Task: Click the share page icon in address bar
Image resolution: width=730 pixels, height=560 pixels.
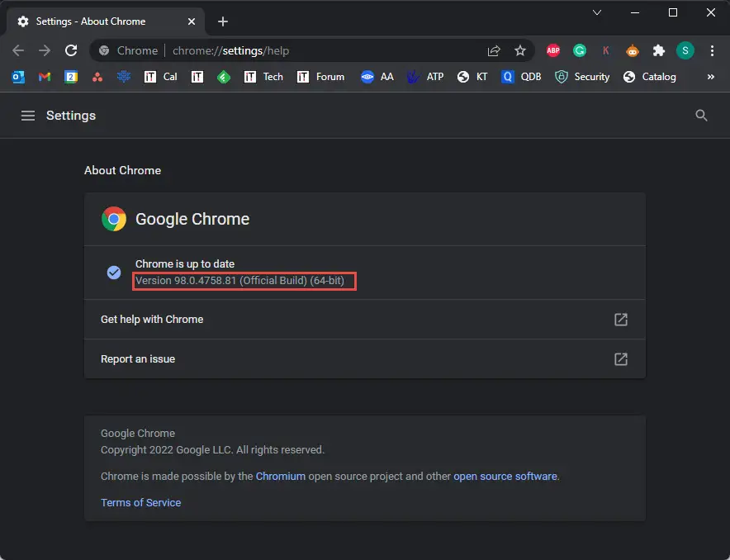Action: (494, 50)
